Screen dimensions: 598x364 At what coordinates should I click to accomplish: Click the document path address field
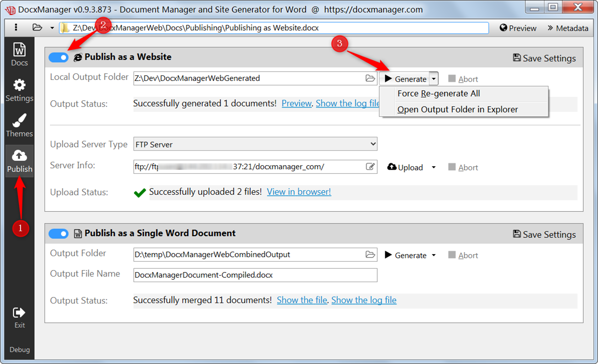pyautogui.click(x=274, y=28)
